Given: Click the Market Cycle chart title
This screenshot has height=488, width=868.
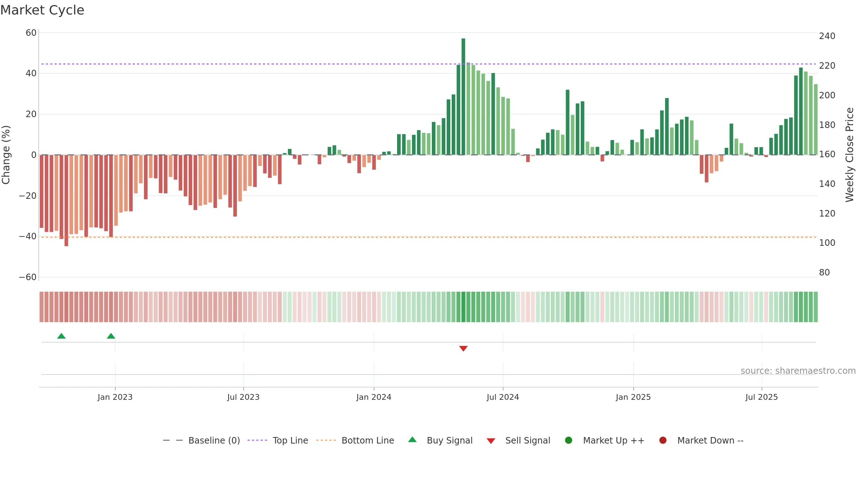Looking at the screenshot, I should 42,10.
